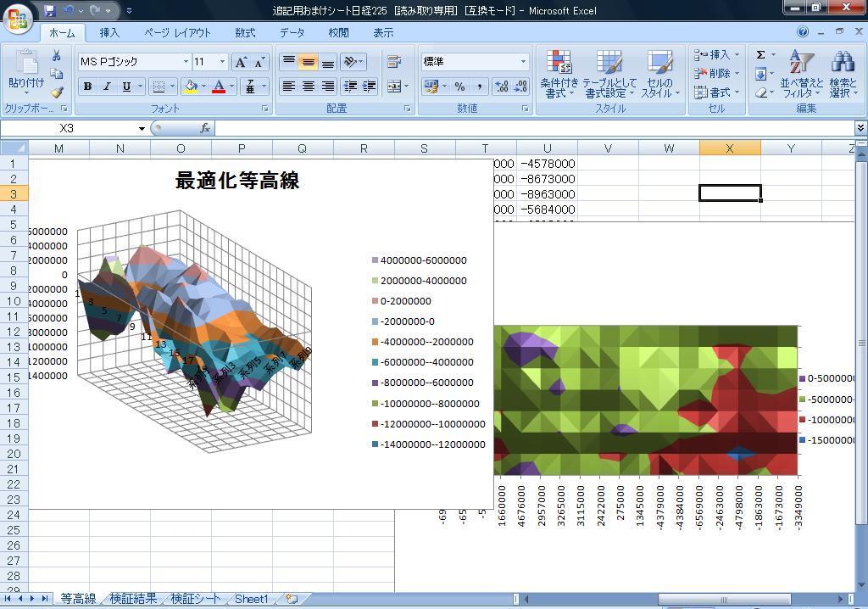Select the Format Painter brush icon

(57, 92)
